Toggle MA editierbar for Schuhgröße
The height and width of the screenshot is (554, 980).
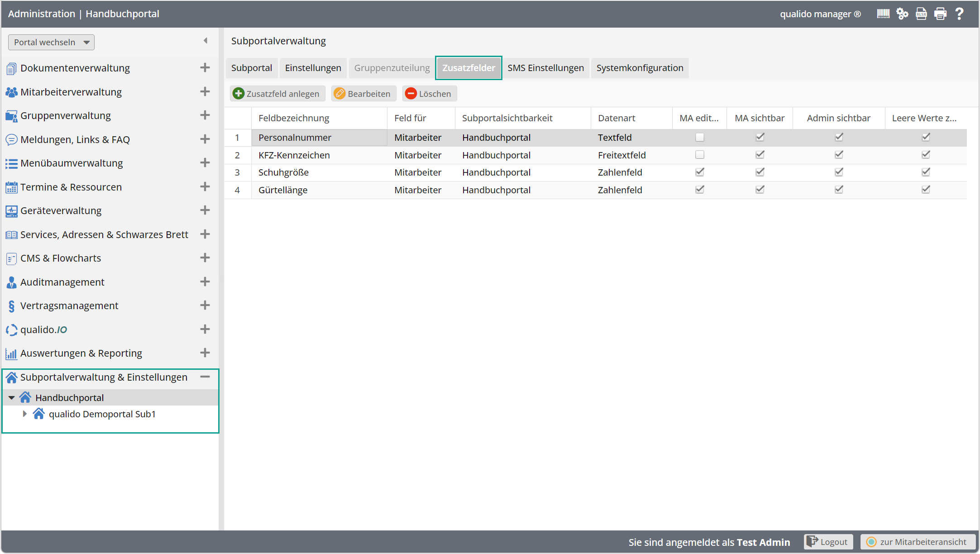tap(700, 172)
